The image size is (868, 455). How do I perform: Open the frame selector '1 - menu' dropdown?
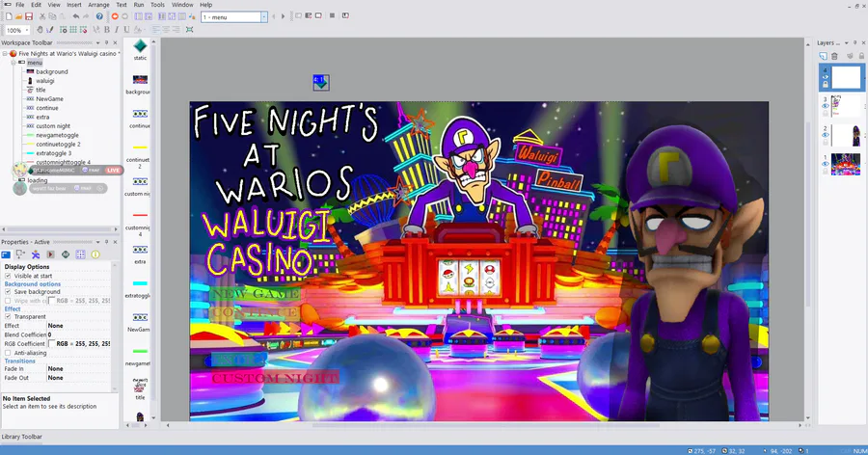click(x=264, y=17)
